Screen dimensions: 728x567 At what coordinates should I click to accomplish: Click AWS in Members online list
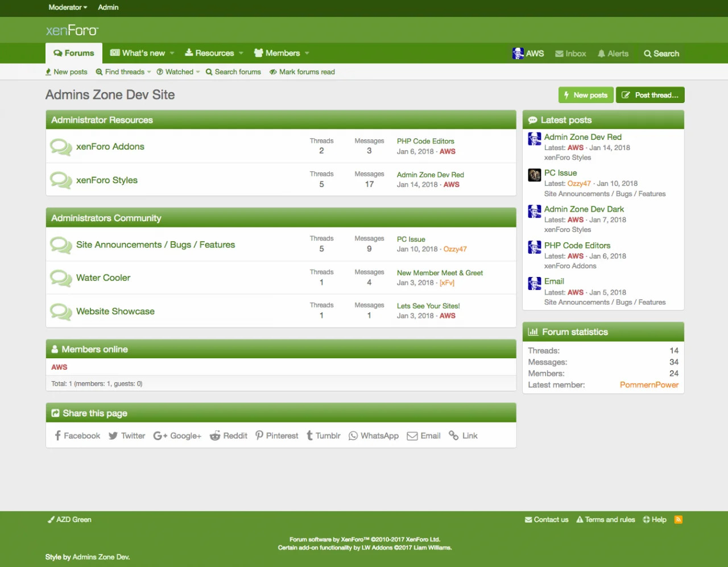(x=59, y=367)
